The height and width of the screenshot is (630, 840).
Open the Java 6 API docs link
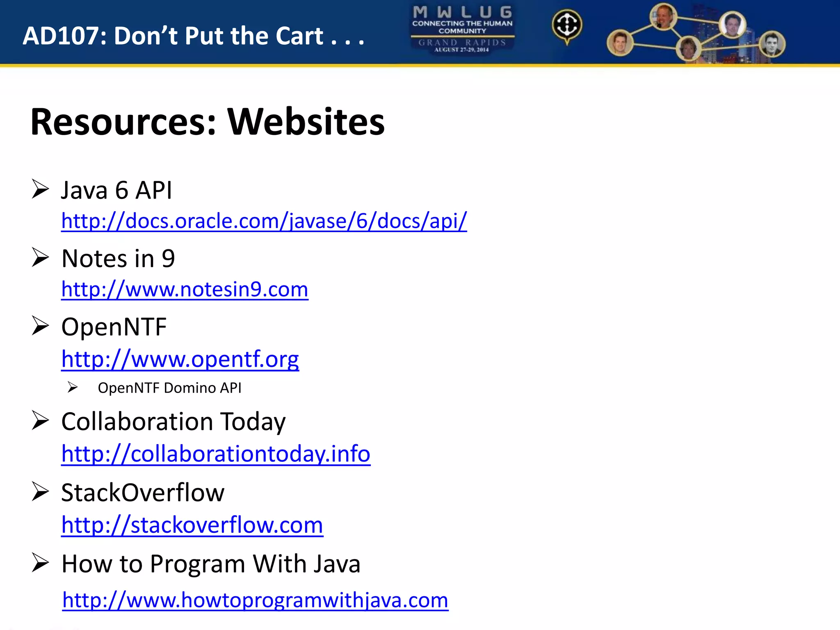click(264, 221)
